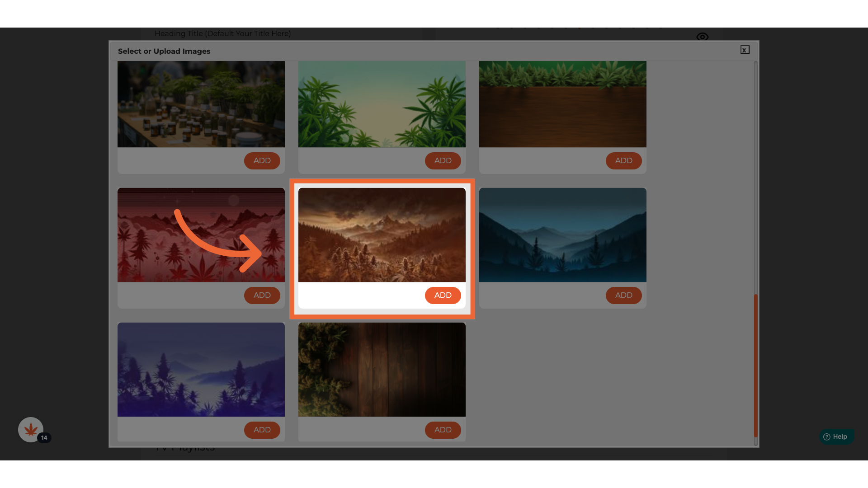Select the brown mountain sunset thumbnail
868x488 pixels.
tap(382, 235)
